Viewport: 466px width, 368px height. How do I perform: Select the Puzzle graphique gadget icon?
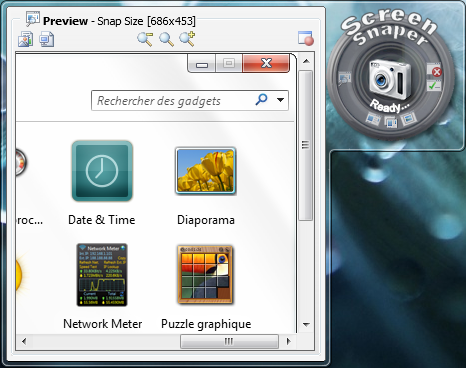click(206, 275)
